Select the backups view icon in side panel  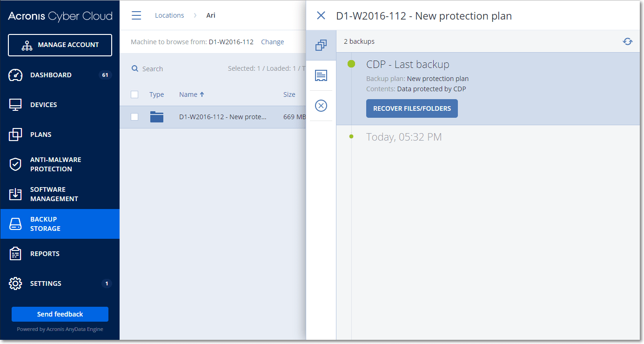click(321, 45)
